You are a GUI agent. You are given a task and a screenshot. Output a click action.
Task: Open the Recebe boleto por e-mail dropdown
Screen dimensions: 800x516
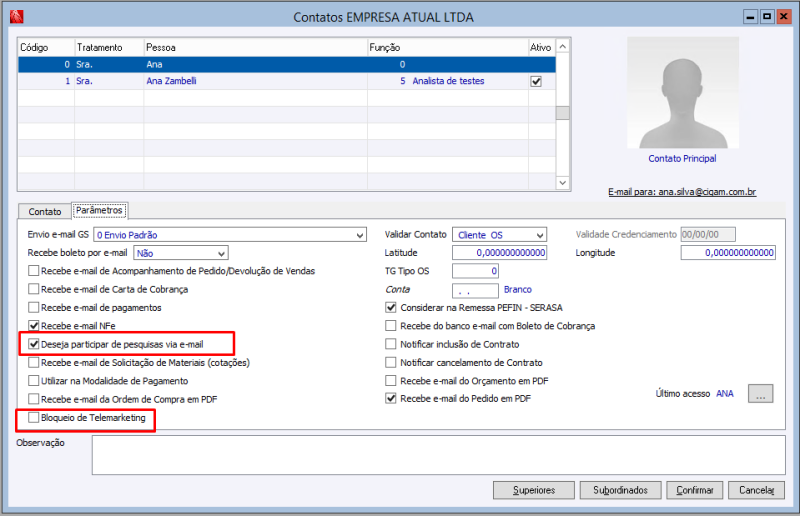(x=221, y=253)
